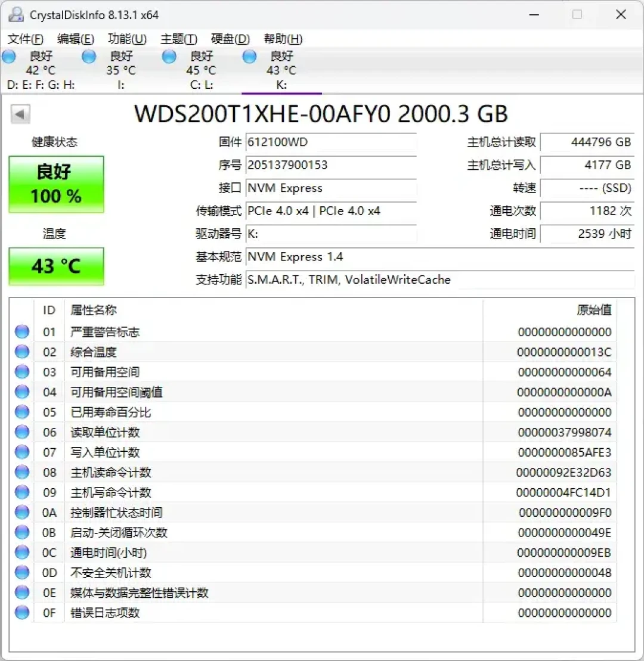
Task: Click the interface field NVM Express
Action: (331, 188)
